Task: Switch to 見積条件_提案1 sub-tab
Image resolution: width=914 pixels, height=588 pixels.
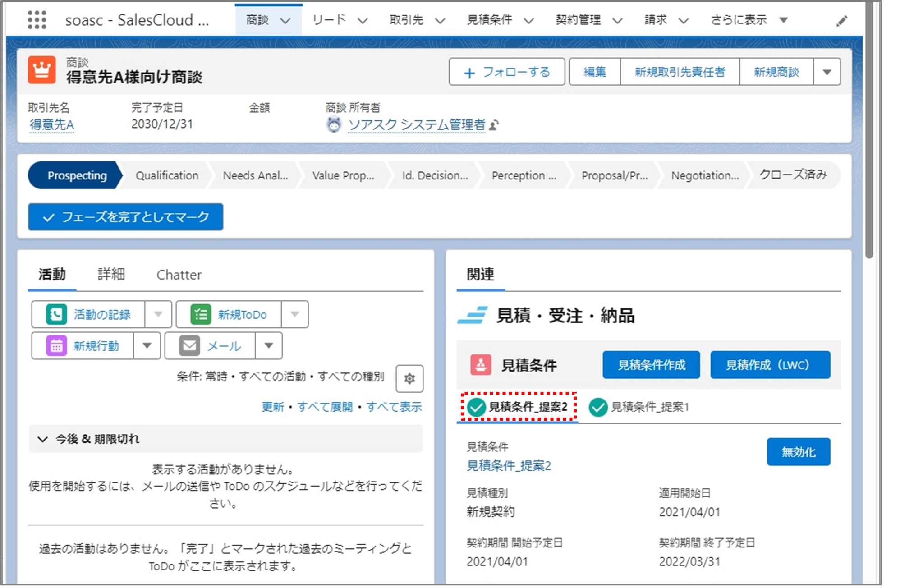Action: click(639, 407)
